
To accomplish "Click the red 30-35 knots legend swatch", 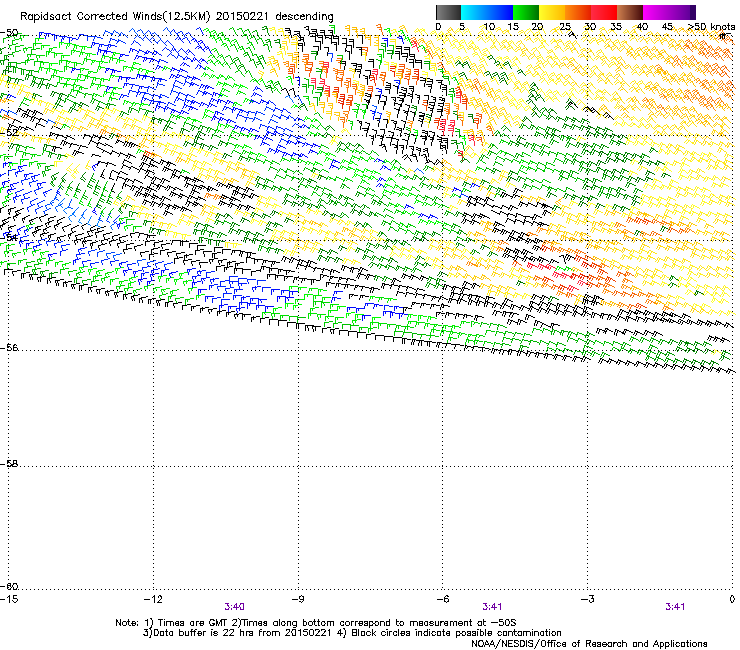I will coord(604,12).
